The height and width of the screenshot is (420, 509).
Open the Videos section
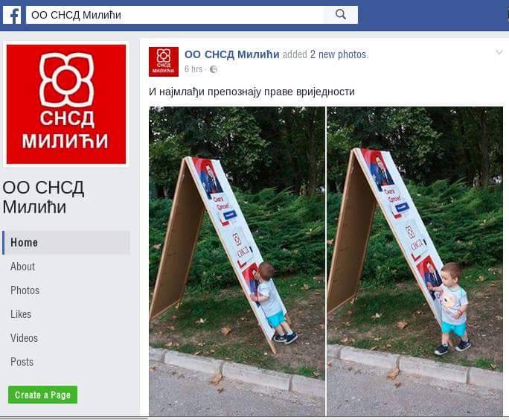tap(24, 338)
